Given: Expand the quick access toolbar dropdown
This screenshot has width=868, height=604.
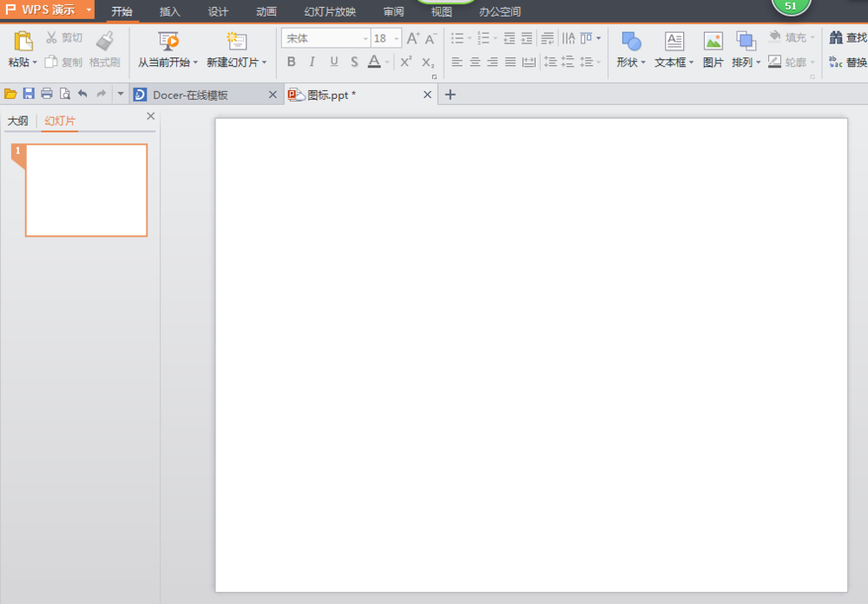Looking at the screenshot, I should pos(120,94).
